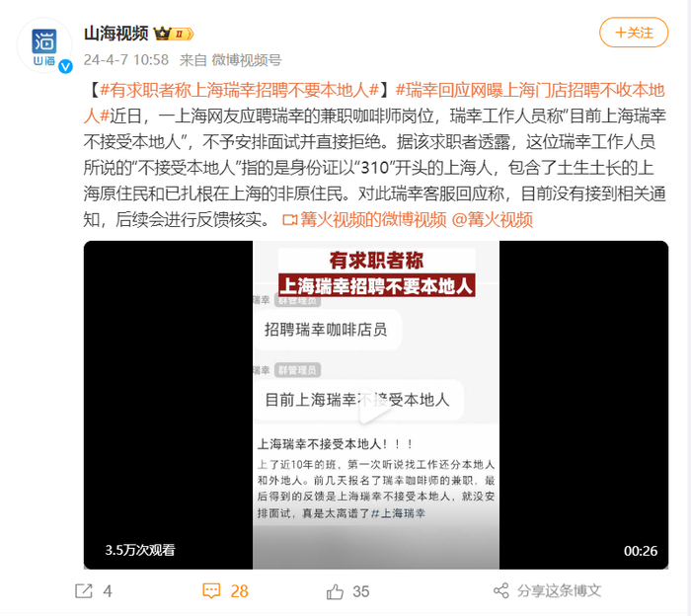
Task: Follow the account with +关注 button
Action: (x=634, y=33)
